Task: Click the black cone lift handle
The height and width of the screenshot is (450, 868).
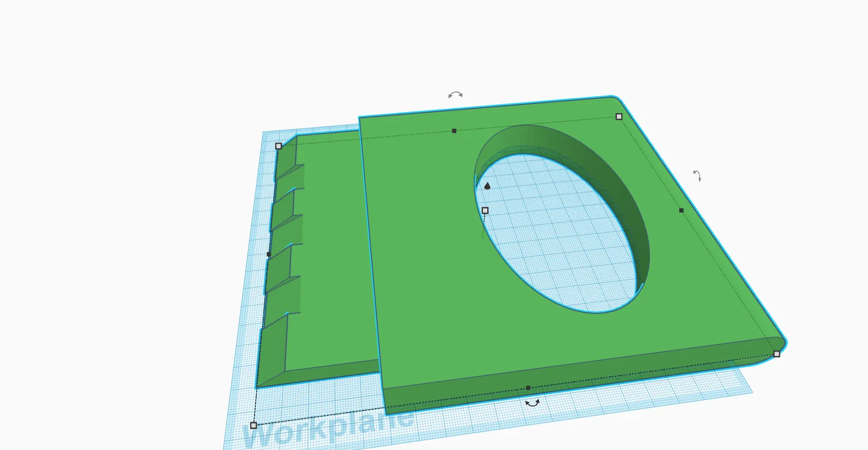Action: (487, 186)
